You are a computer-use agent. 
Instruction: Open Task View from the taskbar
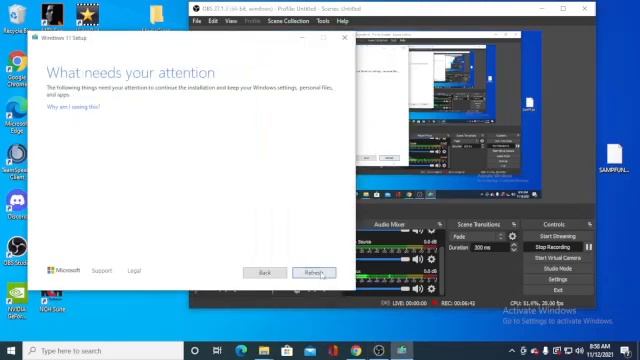217,351
